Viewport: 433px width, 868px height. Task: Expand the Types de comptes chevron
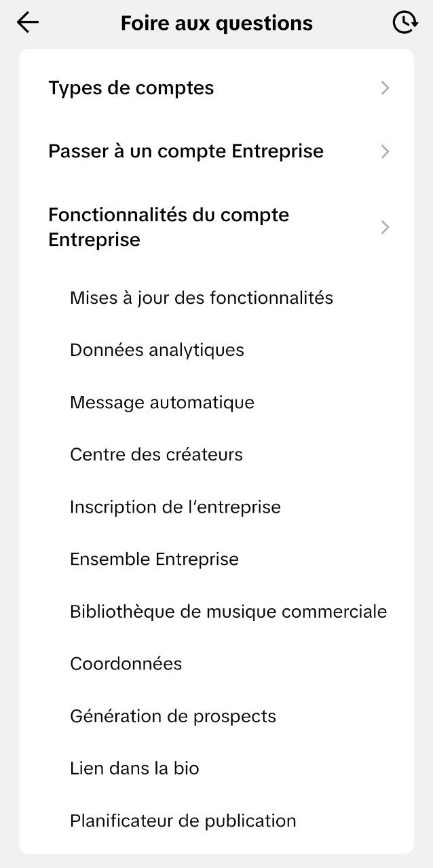click(385, 87)
